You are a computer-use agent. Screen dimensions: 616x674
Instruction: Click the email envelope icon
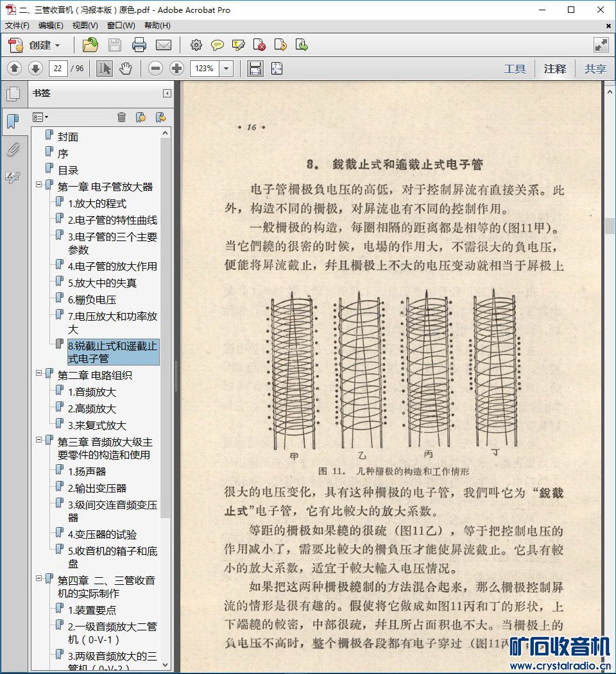(164, 45)
